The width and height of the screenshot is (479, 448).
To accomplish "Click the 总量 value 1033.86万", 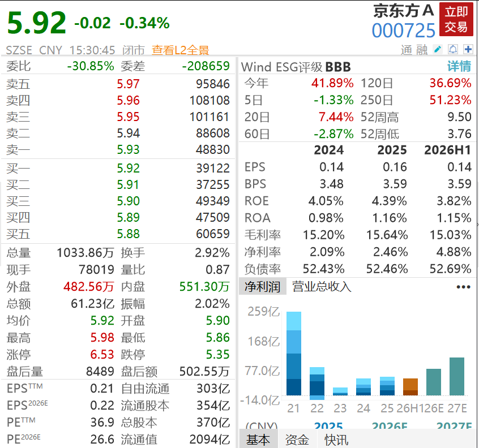I will click(85, 253).
